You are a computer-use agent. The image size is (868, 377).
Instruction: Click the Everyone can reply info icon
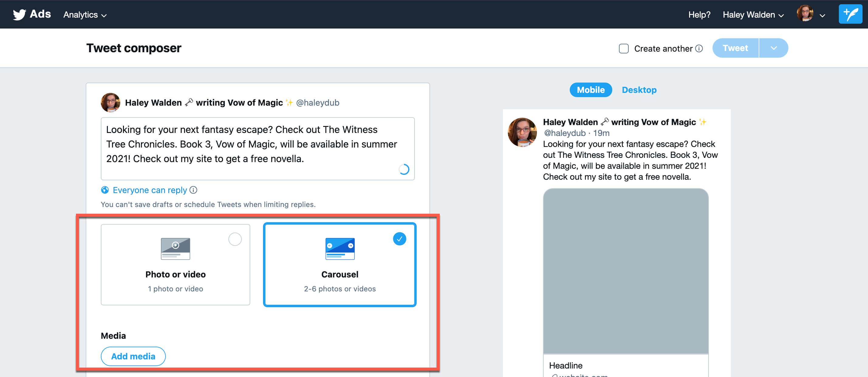tap(193, 190)
